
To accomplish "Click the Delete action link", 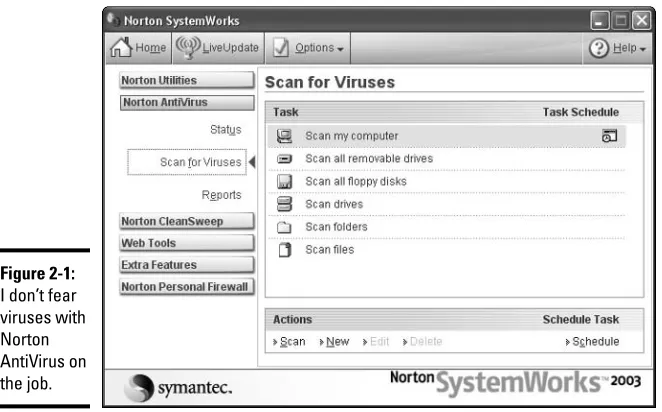I will click(422, 342).
